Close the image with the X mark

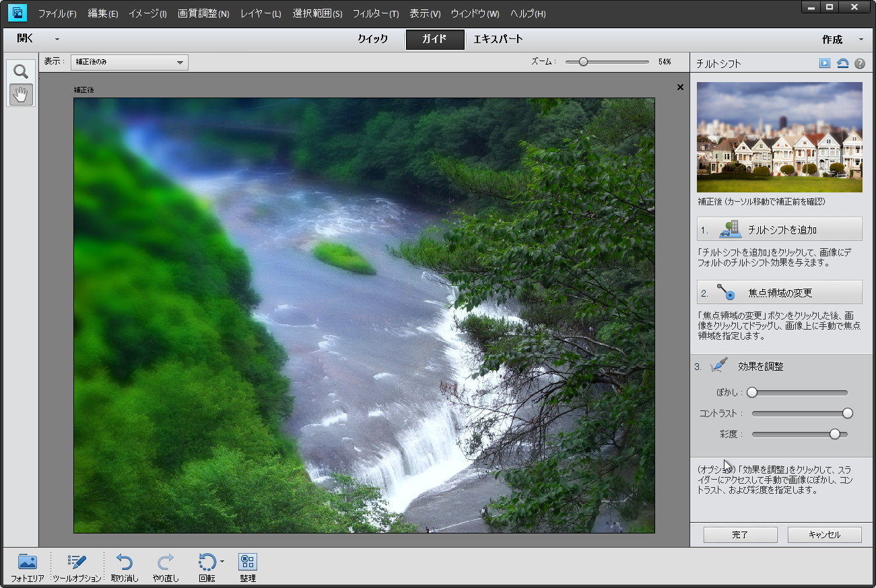pos(680,87)
